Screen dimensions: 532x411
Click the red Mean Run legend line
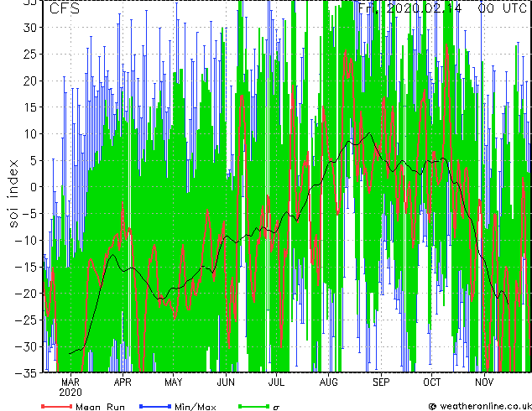(56, 406)
